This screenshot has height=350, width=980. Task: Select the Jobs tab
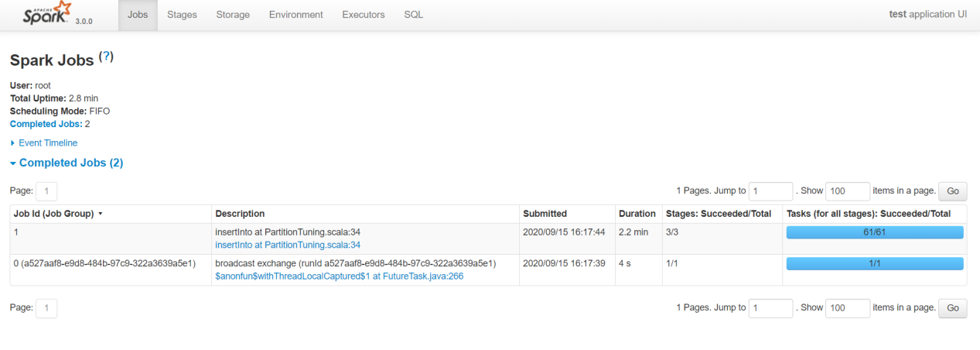click(138, 15)
